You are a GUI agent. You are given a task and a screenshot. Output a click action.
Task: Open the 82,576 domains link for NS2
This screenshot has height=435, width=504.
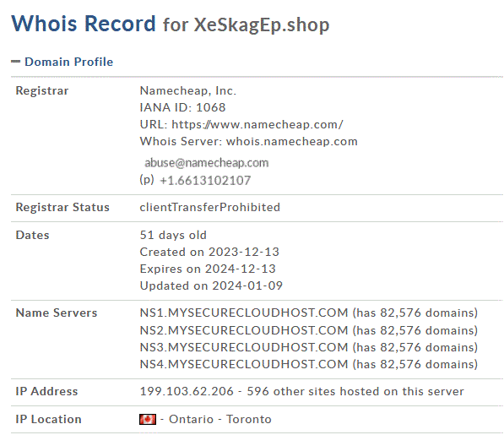tap(415, 330)
